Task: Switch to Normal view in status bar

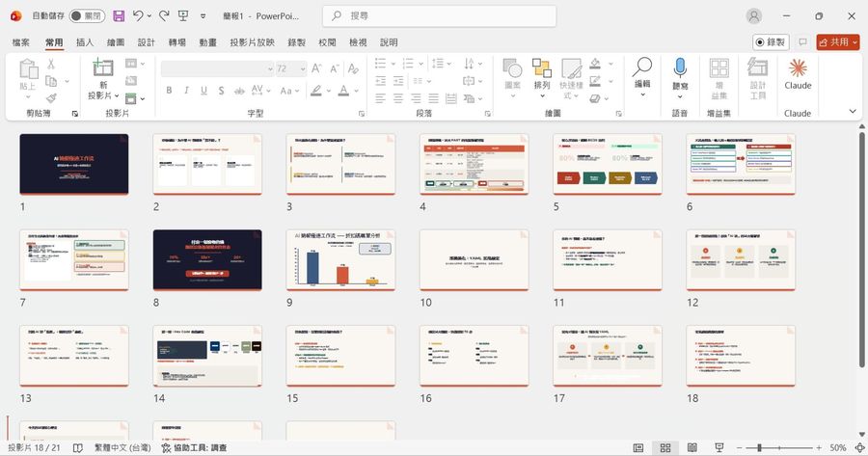Action: coord(638,448)
